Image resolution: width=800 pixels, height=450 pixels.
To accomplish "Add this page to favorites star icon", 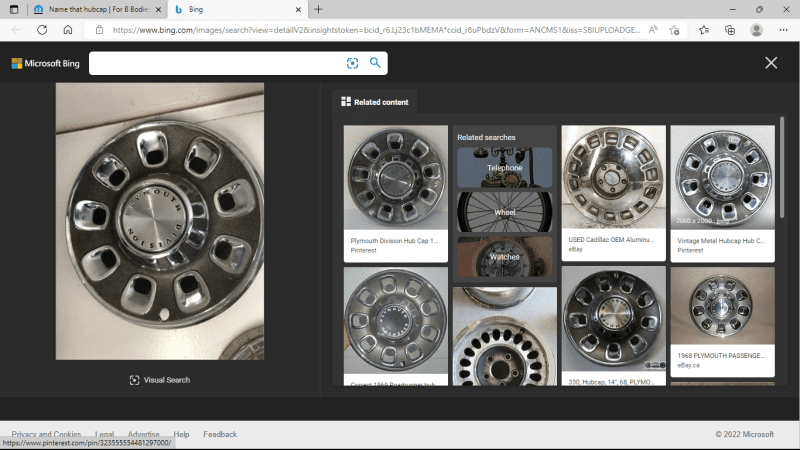I will pyautogui.click(x=674, y=30).
